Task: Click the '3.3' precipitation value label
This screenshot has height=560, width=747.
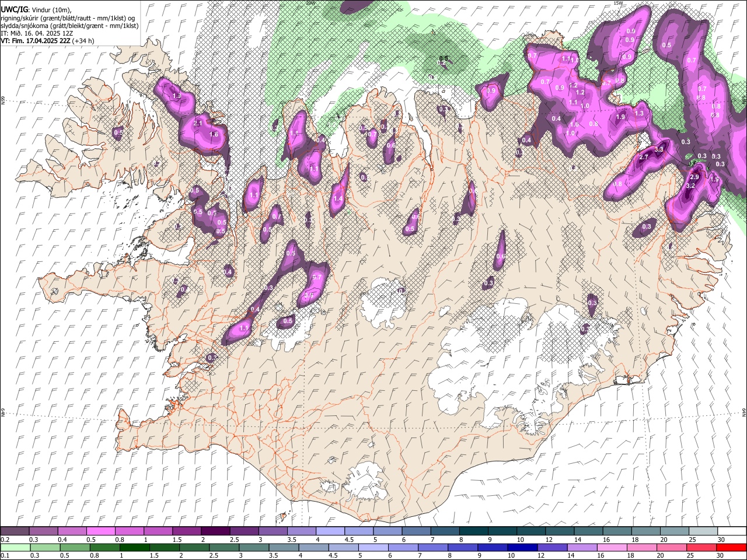Action: 659,150
